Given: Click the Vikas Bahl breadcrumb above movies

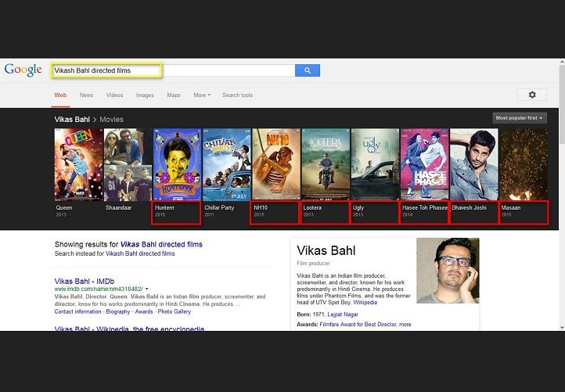Looking at the screenshot, I should (x=72, y=120).
